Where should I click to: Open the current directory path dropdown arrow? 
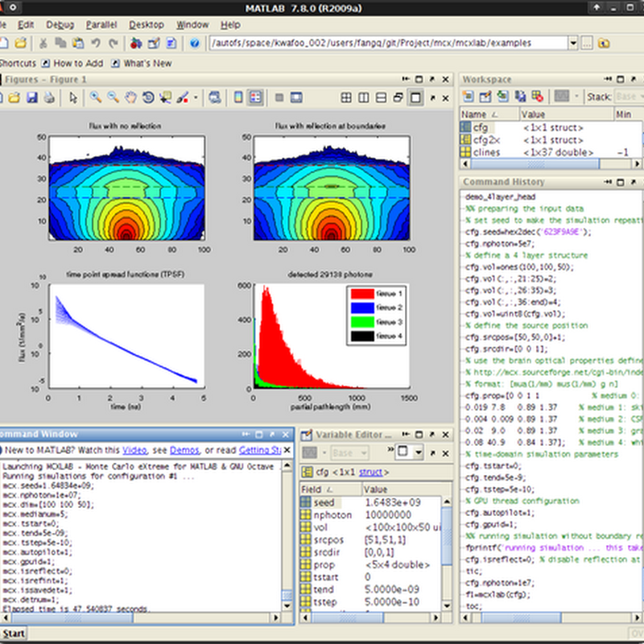(x=573, y=43)
